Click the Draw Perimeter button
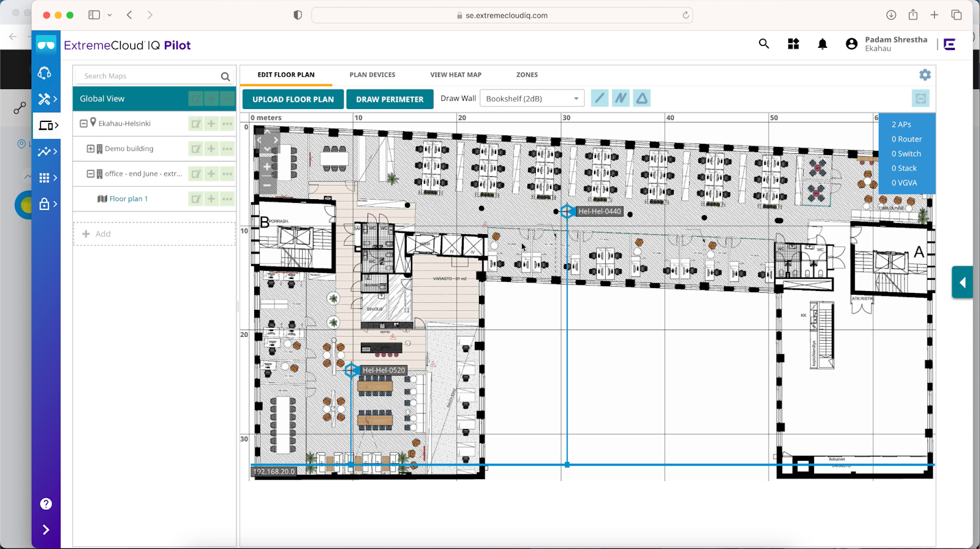The image size is (980, 549). click(x=390, y=99)
